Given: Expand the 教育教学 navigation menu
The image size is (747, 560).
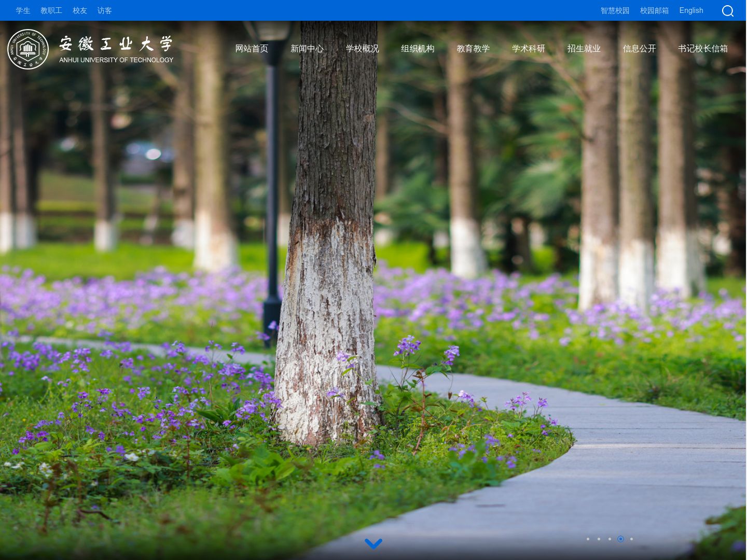Looking at the screenshot, I should coord(473,49).
